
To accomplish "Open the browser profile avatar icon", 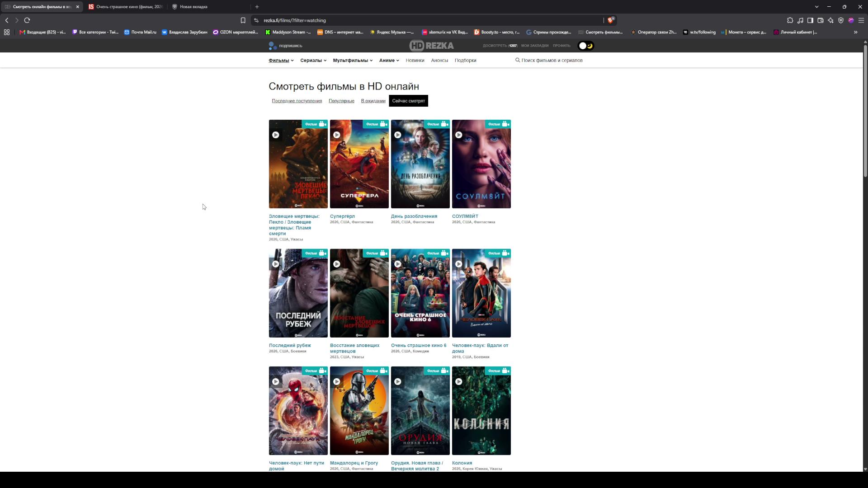I will click(x=851, y=20).
